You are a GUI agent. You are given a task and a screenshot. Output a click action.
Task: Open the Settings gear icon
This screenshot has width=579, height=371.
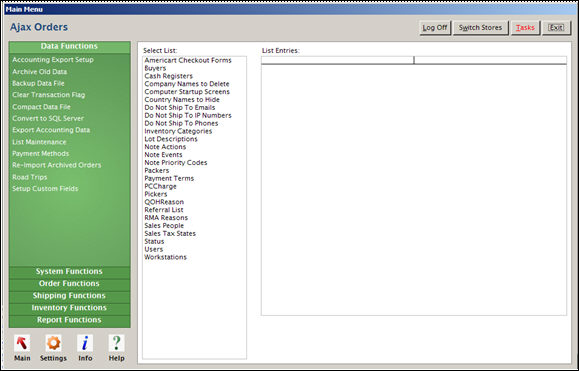pos(54,343)
